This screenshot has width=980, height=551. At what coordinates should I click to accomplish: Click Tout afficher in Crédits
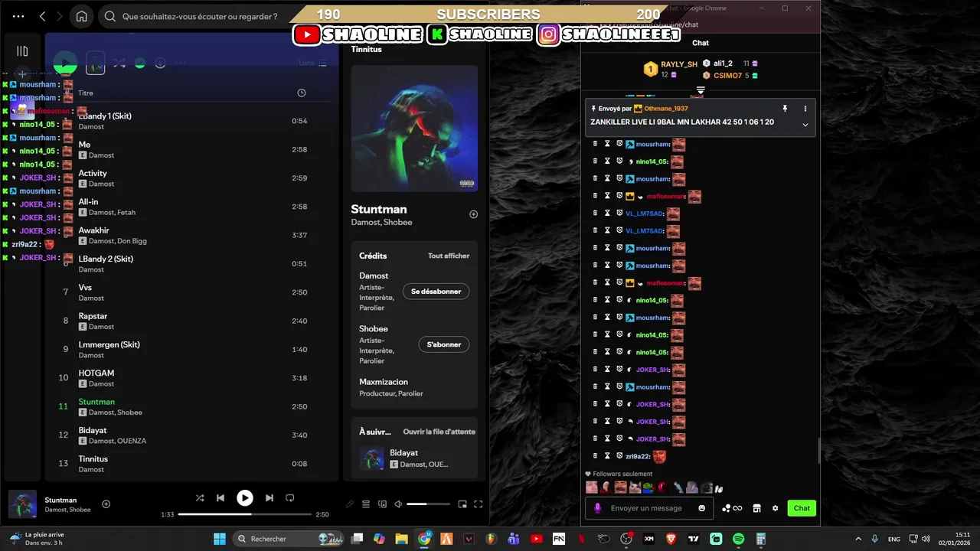pos(449,256)
